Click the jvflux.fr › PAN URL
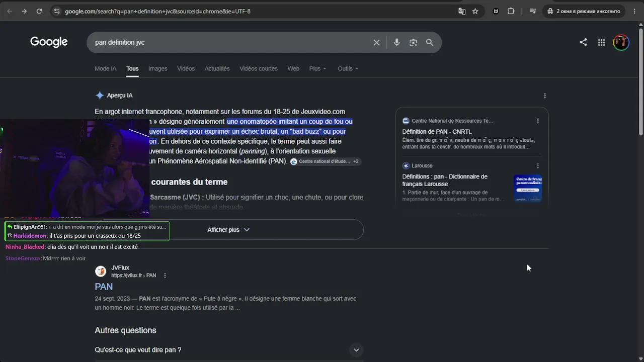This screenshot has height=362, width=644. point(133,276)
